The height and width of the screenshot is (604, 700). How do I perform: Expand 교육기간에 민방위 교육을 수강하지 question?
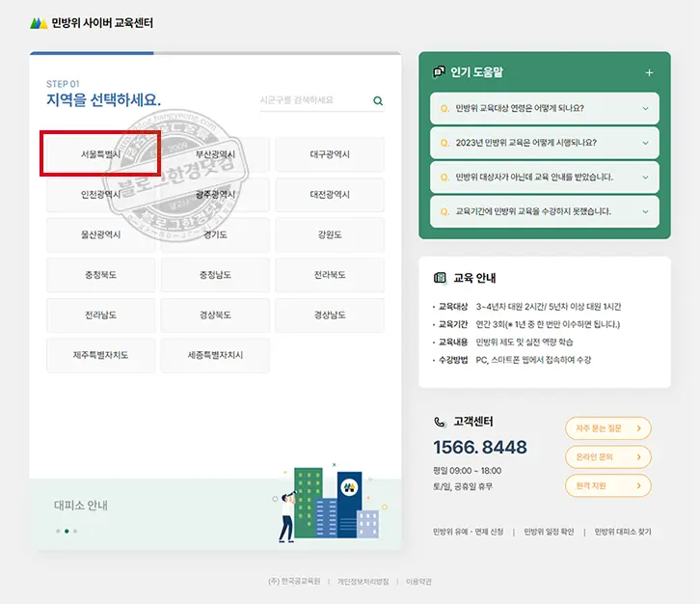(x=545, y=211)
